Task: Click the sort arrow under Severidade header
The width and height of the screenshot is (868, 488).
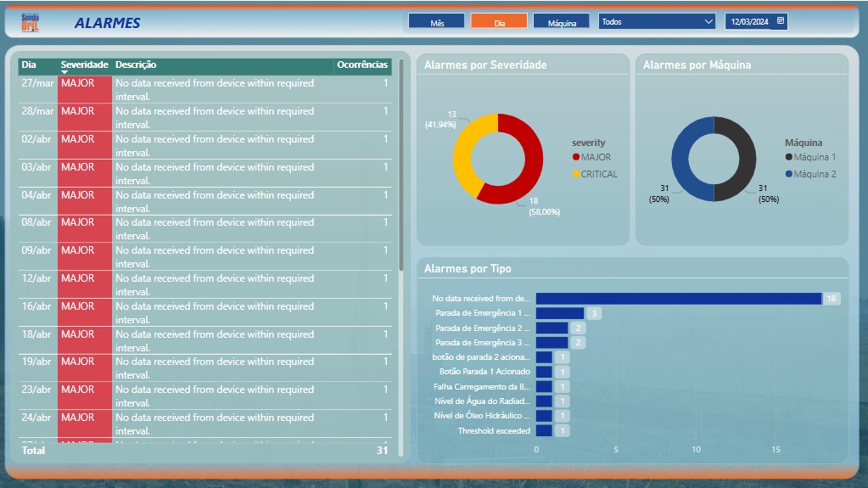Action: [x=64, y=72]
